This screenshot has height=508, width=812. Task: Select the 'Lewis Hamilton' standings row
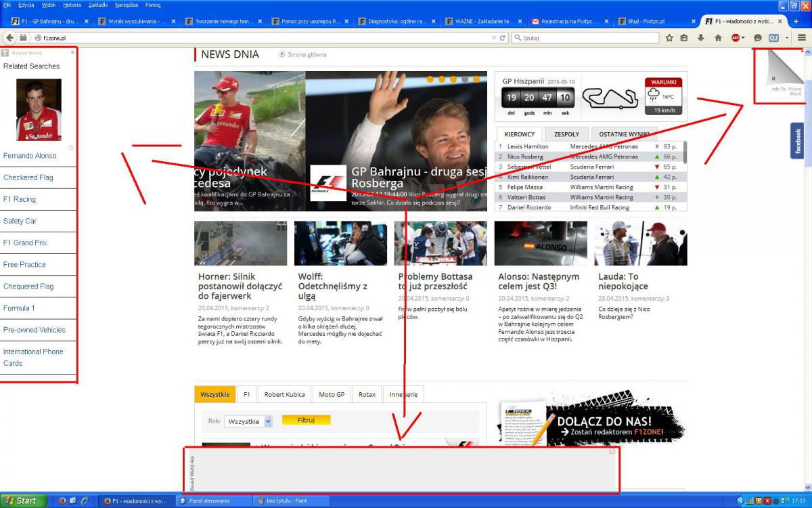pyautogui.click(x=589, y=146)
